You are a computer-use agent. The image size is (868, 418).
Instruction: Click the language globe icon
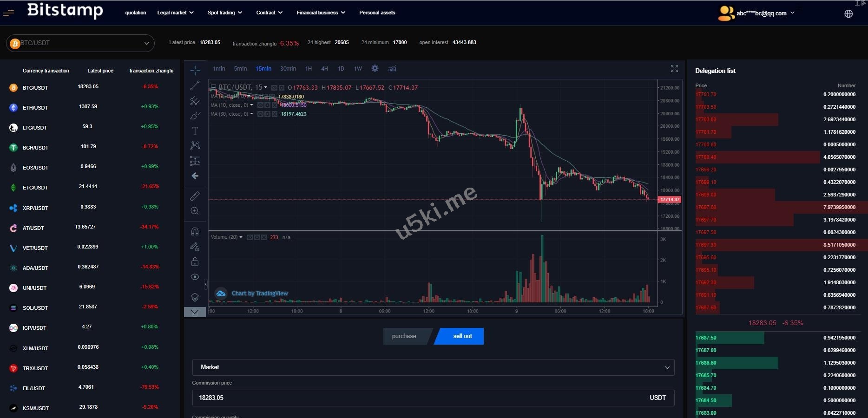pyautogui.click(x=848, y=13)
